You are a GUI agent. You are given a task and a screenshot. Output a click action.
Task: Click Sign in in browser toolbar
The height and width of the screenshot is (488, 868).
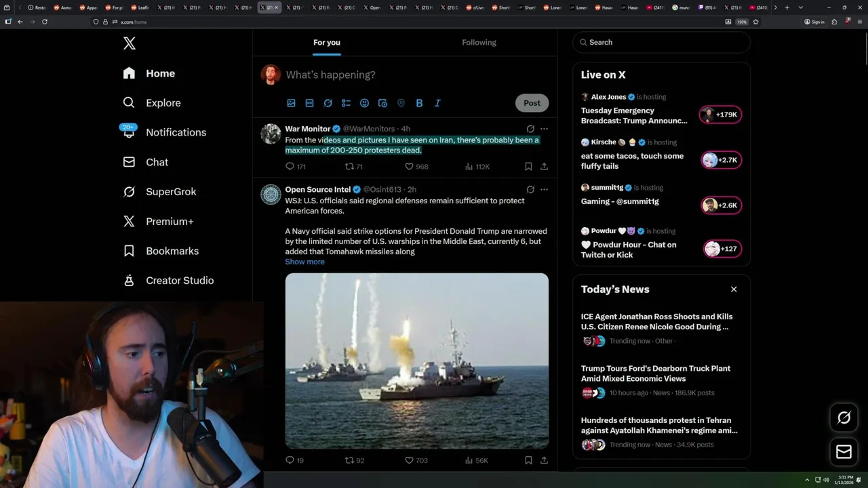814,22
